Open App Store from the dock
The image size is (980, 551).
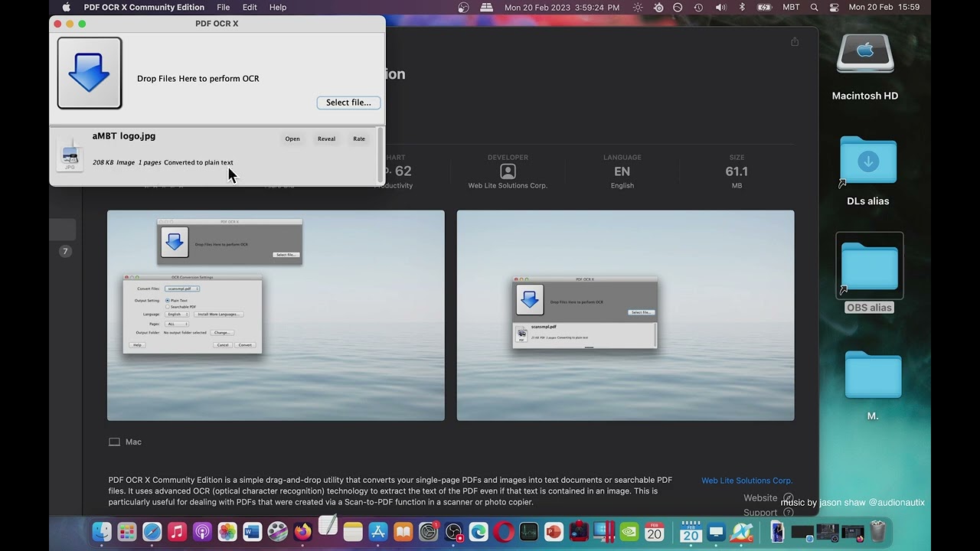tap(378, 531)
